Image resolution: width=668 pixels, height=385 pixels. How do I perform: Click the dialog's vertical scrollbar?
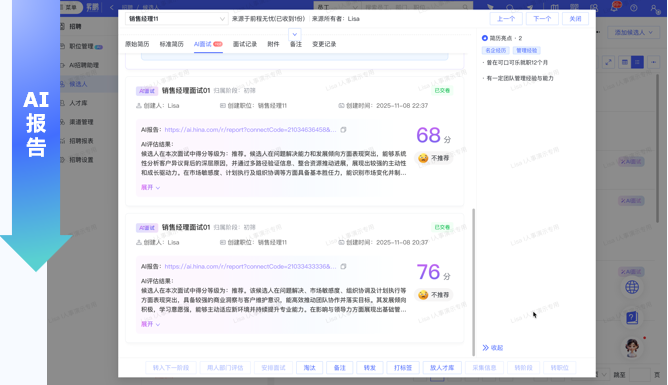coord(473,282)
